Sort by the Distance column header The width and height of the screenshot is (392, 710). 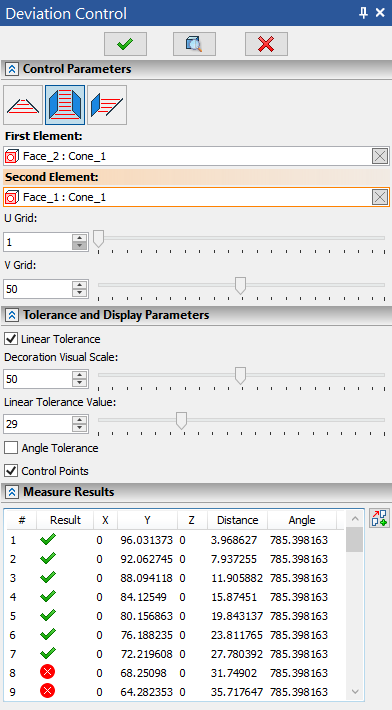tap(238, 520)
